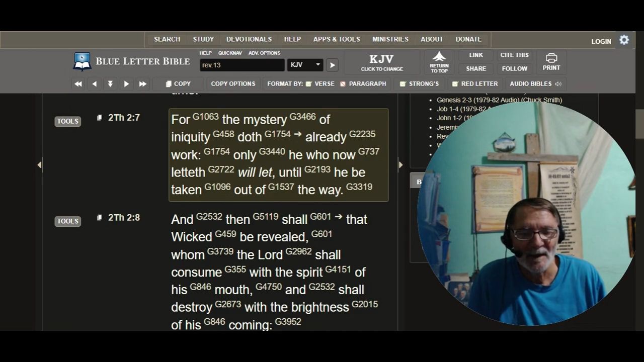
Task: Click the rev.13 search input field
Action: click(242, 65)
